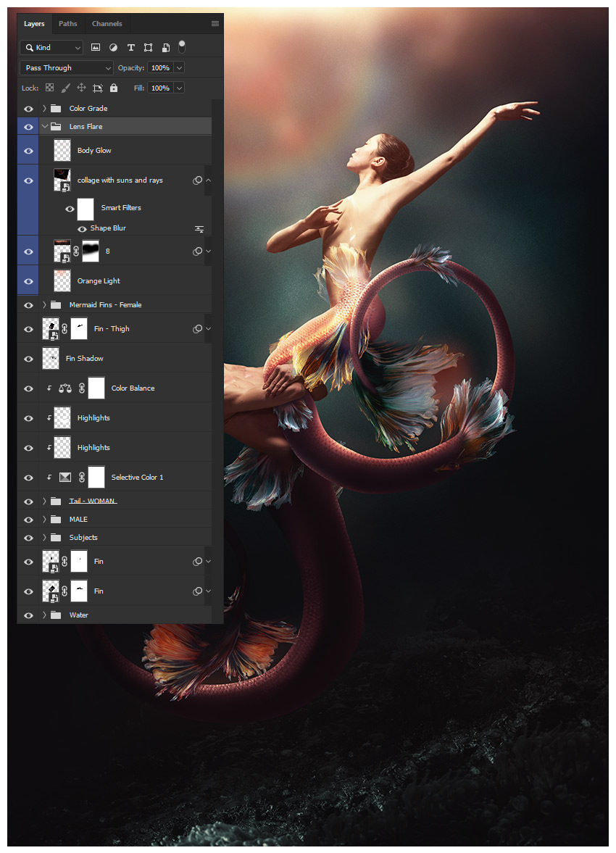This screenshot has width=616, height=853.
Task: Switch to the Layers tab
Action: point(34,23)
